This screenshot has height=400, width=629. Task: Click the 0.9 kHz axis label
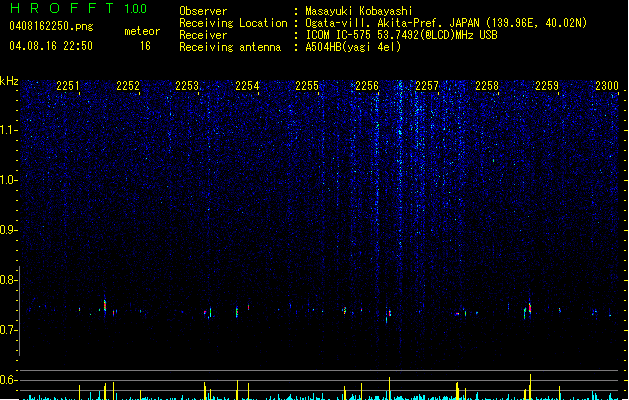tap(9, 230)
